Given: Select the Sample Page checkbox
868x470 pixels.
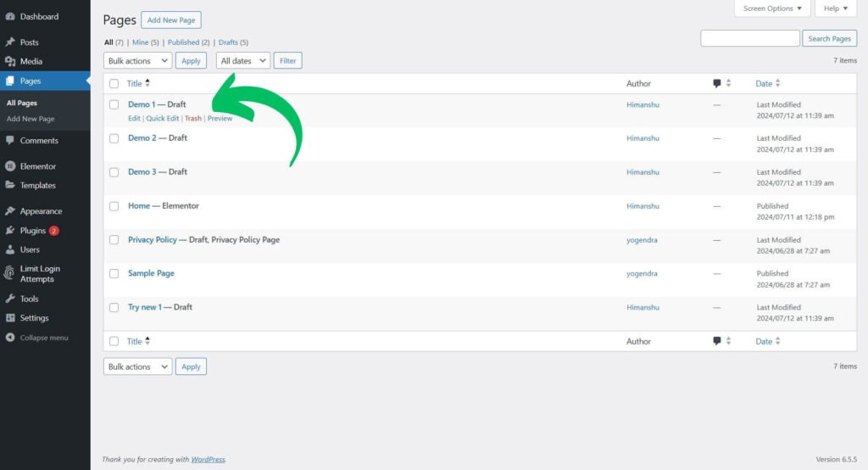Looking at the screenshot, I should click(x=114, y=273).
